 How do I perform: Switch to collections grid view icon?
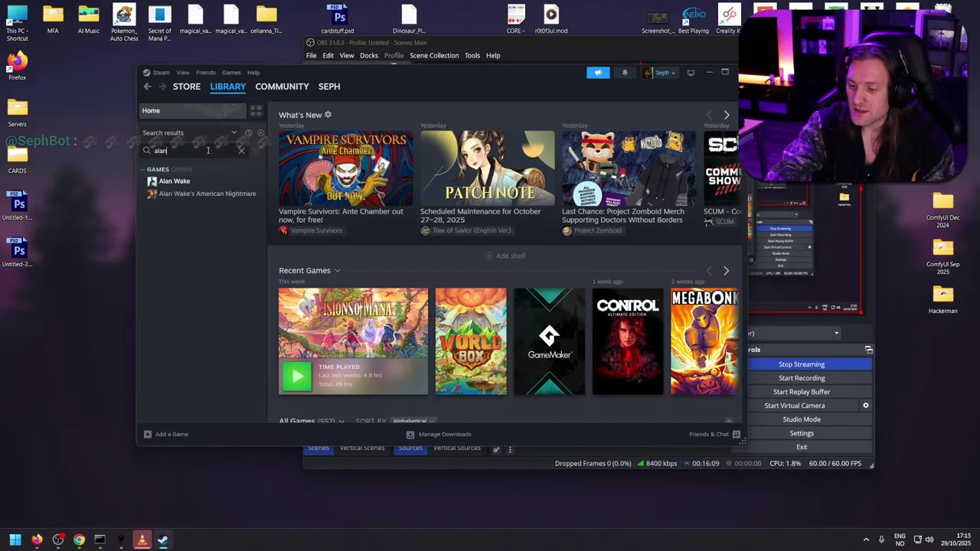pyautogui.click(x=256, y=111)
